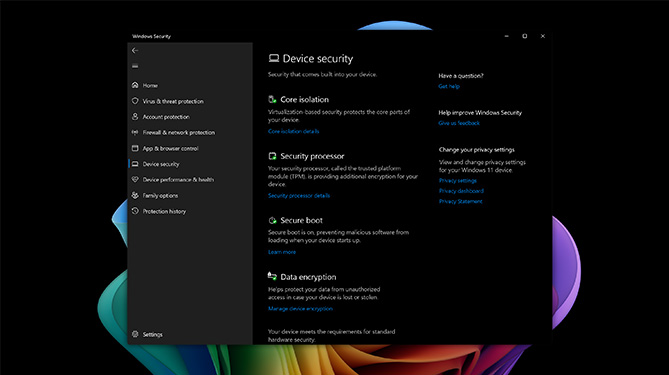Click Manage device encryption link
The image size is (669, 375).
(300, 308)
